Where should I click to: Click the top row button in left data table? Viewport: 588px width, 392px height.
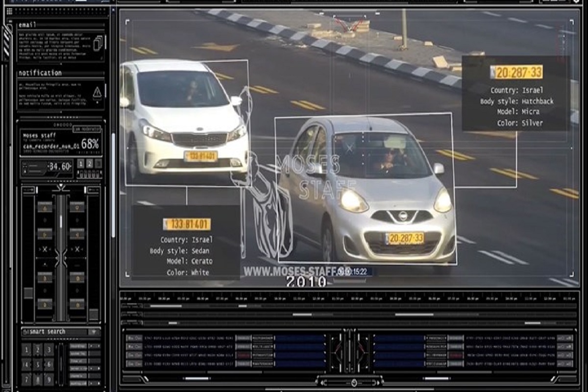coord(134,338)
